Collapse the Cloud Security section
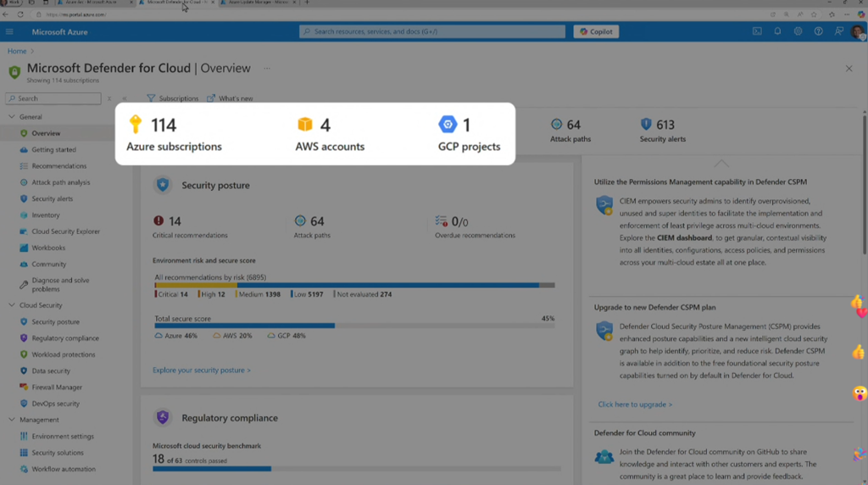This screenshot has width=868, height=485. 12,305
